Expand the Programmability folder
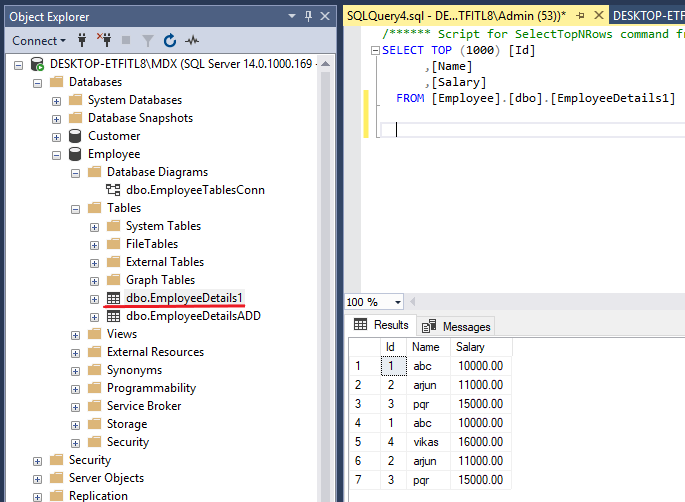The image size is (685, 502). tap(76, 389)
